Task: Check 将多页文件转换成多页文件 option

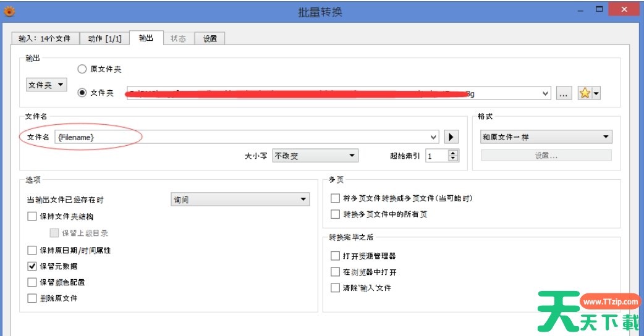Action: point(335,198)
